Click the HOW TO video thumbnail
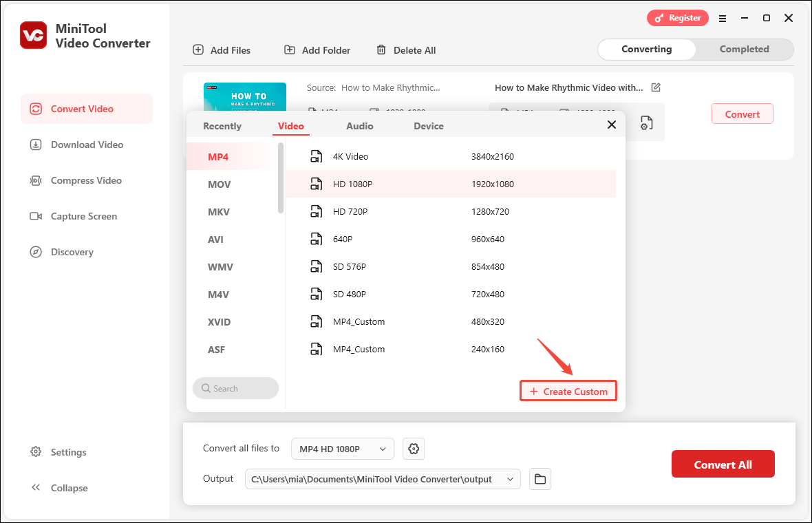Viewport: 812px width, 523px height. pyautogui.click(x=245, y=96)
